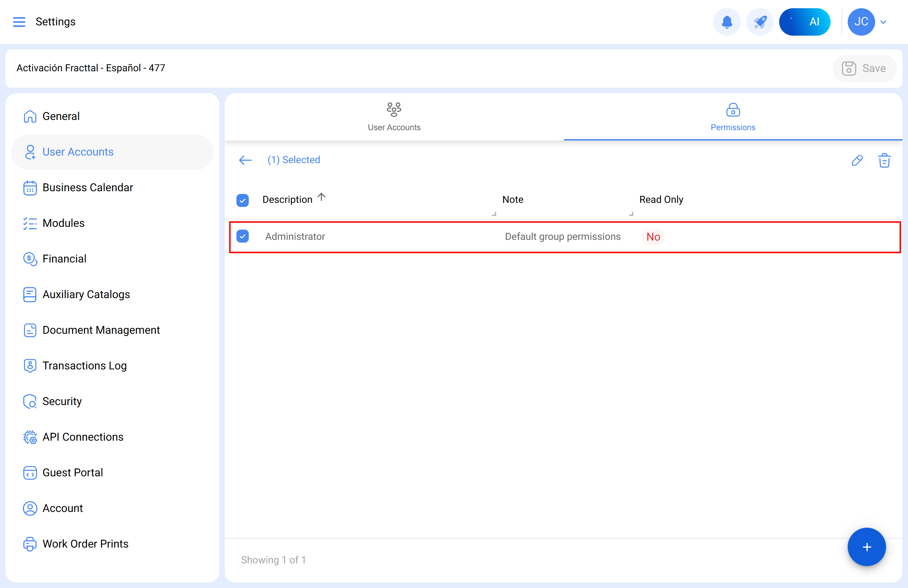Viewport: 908px width, 588px height.
Task: Click the Save button
Action: point(864,68)
